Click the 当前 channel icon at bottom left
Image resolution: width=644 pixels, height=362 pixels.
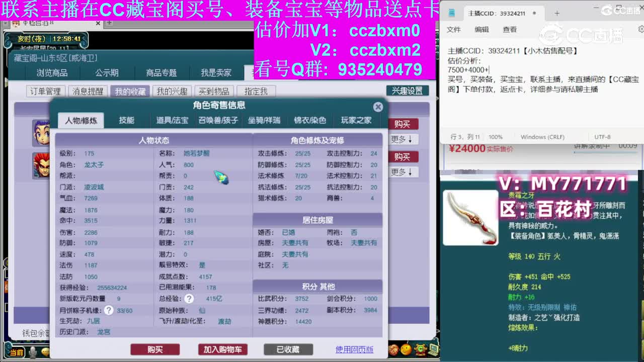16,352
